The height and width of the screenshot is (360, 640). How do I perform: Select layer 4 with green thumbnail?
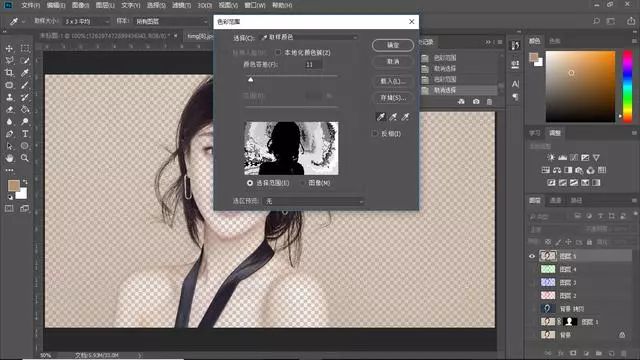coord(548,269)
